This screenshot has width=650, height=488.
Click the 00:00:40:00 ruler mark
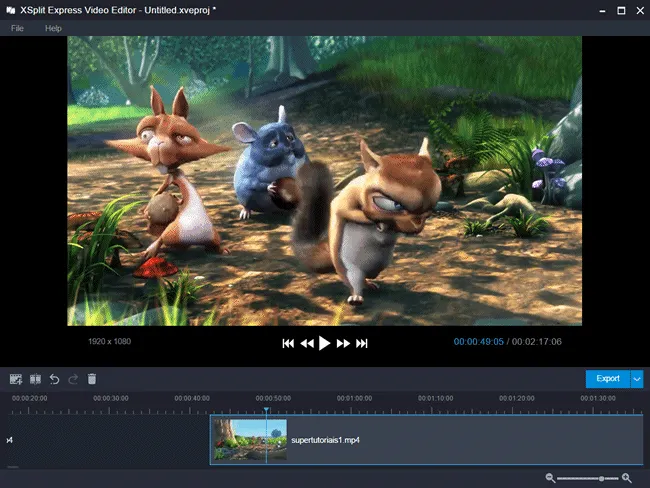[x=192, y=398]
